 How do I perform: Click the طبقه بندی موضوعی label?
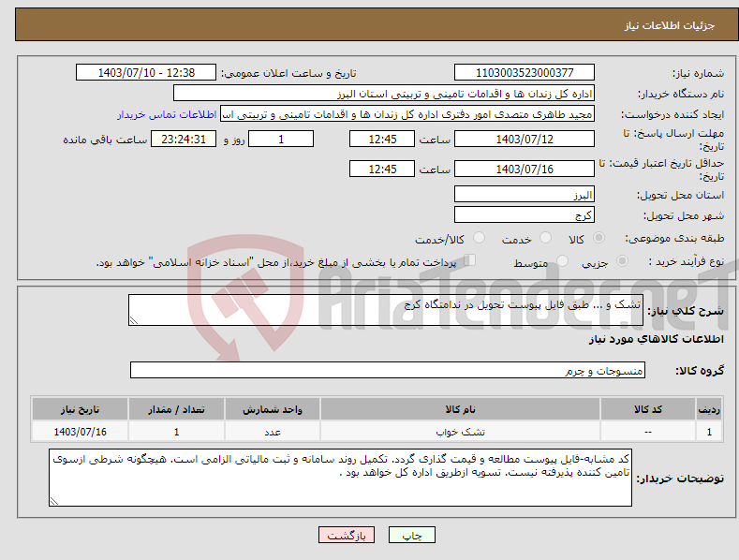click(674, 238)
